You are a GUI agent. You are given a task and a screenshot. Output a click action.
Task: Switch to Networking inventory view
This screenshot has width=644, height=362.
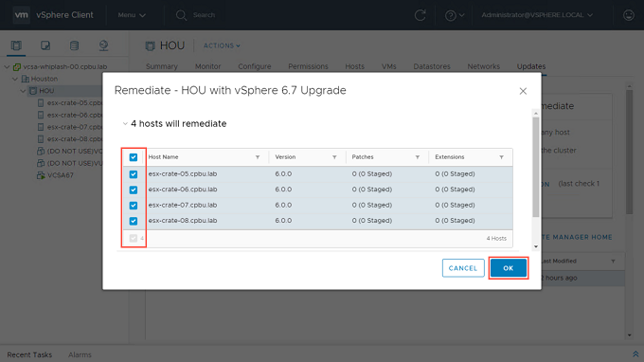pos(103,45)
